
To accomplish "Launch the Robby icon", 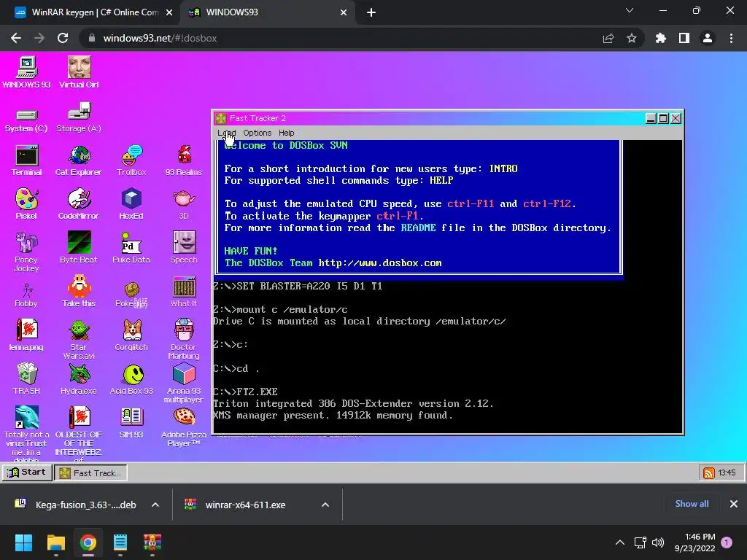I will (26, 295).
